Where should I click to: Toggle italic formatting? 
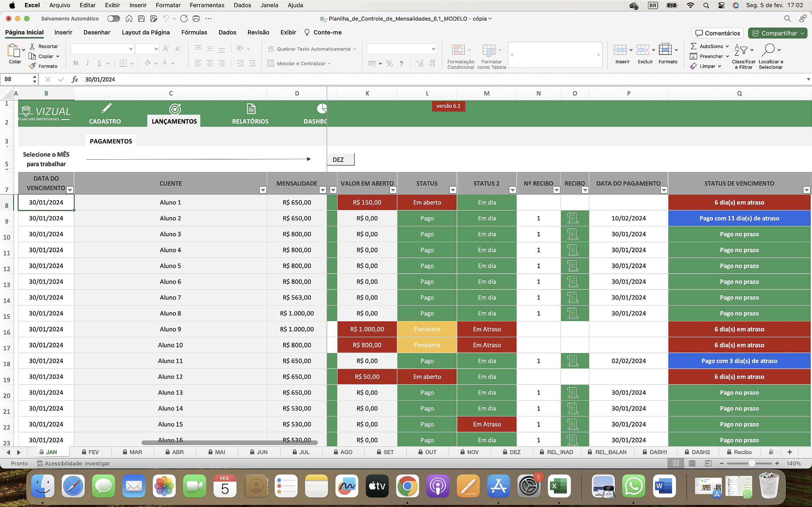click(87, 63)
